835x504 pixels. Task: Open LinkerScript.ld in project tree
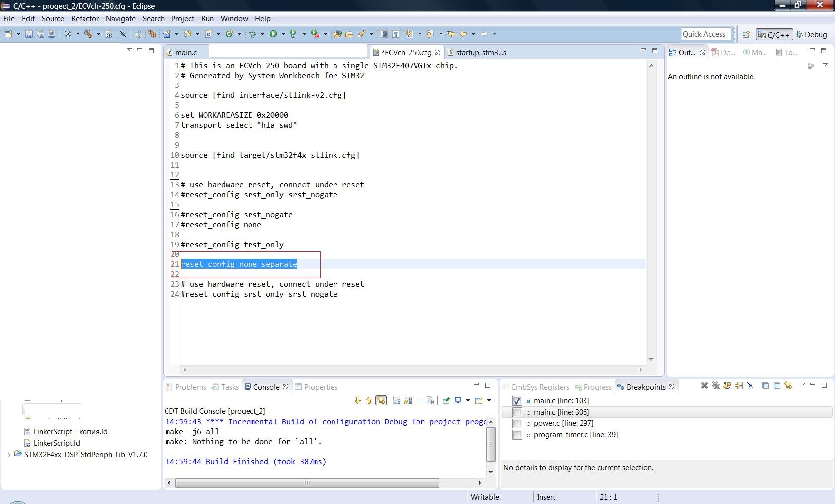pyautogui.click(x=56, y=443)
